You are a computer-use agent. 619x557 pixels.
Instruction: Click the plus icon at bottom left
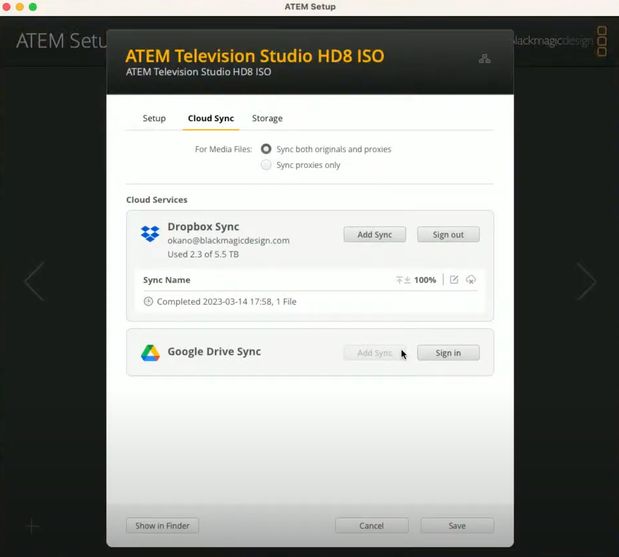32,526
